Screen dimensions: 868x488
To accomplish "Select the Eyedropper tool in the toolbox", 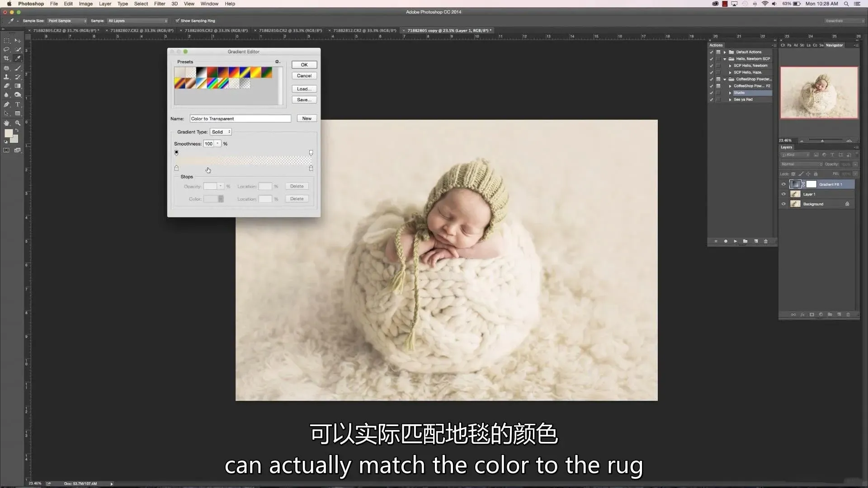I will pyautogui.click(x=18, y=58).
